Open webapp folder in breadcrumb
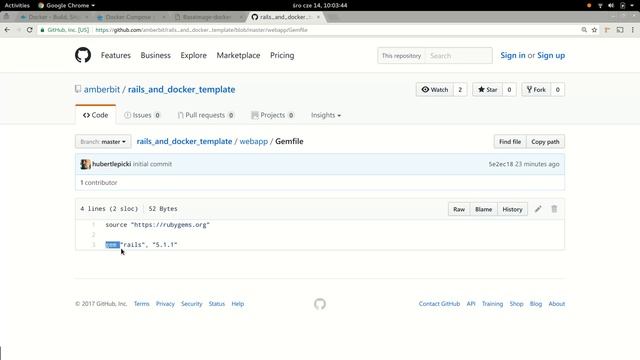The height and width of the screenshot is (360, 640). pyautogui.click(x=253, y=141)
